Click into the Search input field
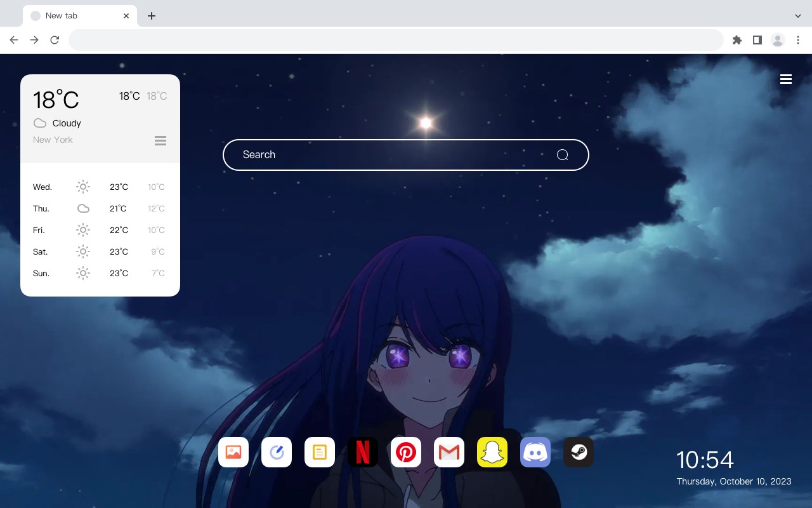812x508 pixels. pyautogui.click(x=406, y=155)
